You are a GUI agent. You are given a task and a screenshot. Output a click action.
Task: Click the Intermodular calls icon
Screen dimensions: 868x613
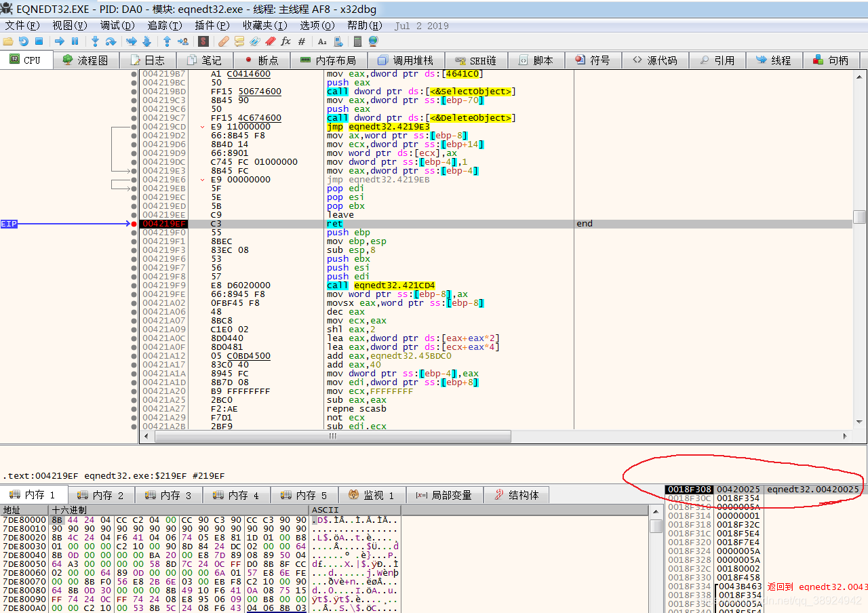point(338,41)
